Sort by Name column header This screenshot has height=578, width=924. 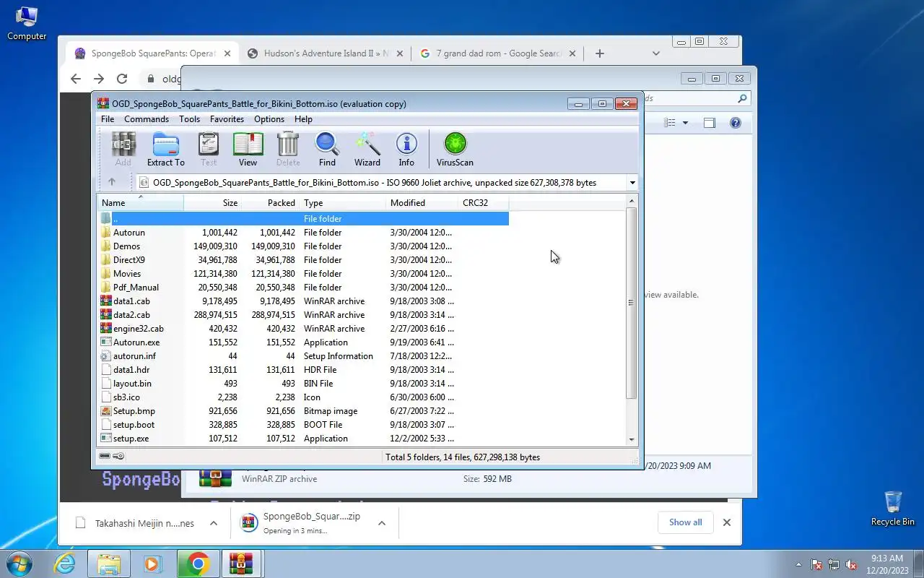pos(141,203)
